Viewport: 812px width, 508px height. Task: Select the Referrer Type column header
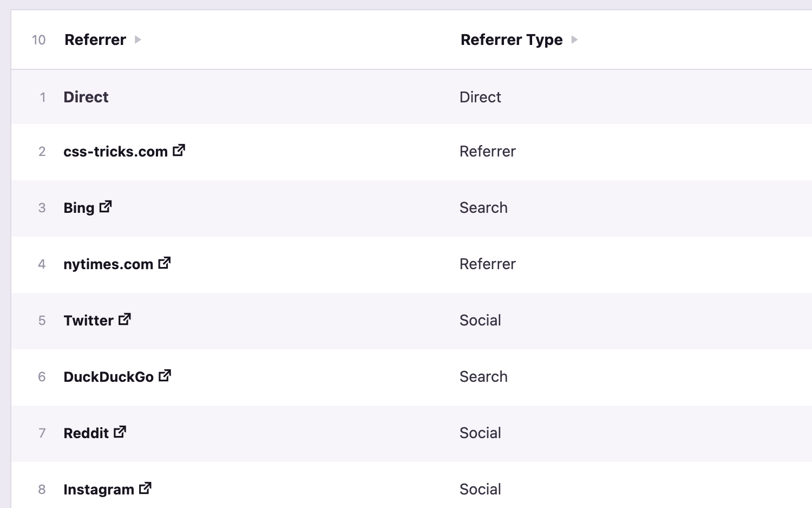[511, 40]
